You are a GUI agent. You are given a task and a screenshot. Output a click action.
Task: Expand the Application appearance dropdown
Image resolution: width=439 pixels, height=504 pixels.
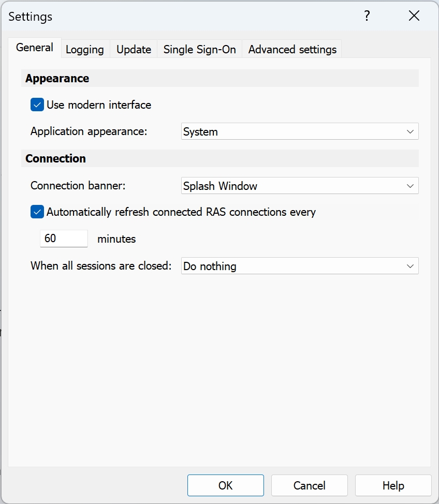tap(299, 131)
